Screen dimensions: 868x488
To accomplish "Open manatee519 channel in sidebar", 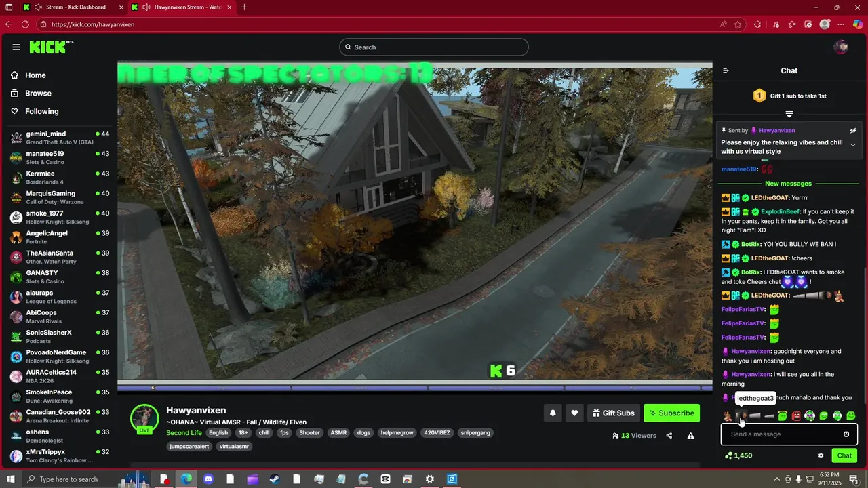I will coord(60,157).
